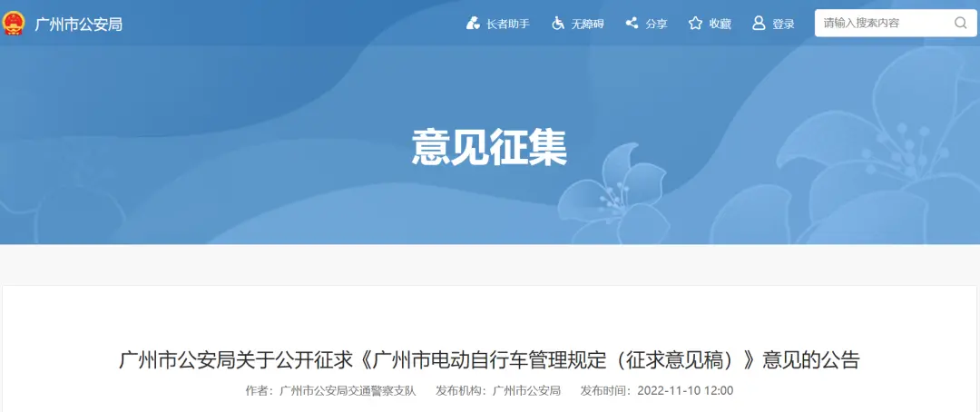This screenshot has width=980, height=412.
Task: Click the user profile login icon
Action: 759,24
